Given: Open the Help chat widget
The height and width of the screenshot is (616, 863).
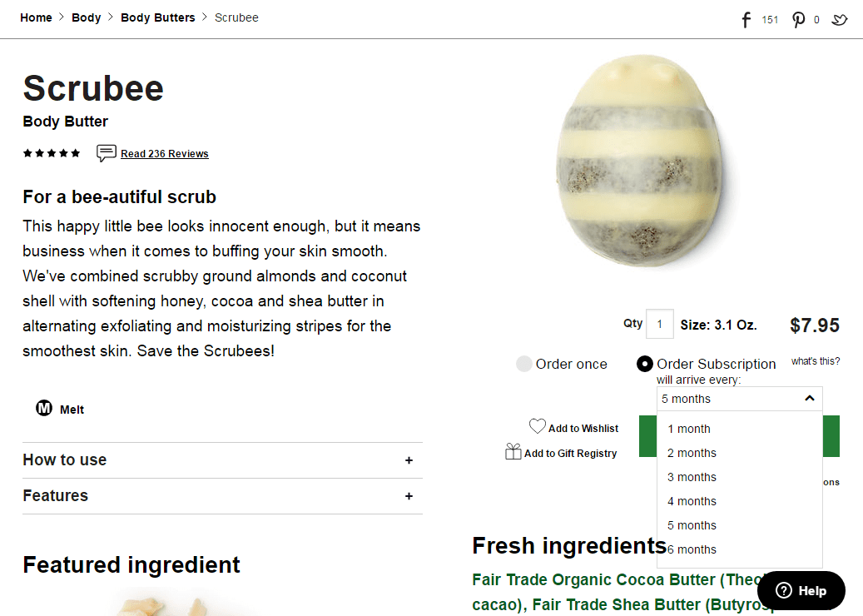Looking at the screenshot, I should 801,591.
